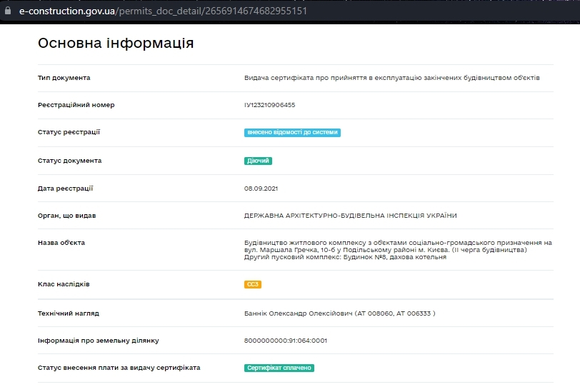The image size is (580, 392).
Task: Click 'Статус внесення плати за видачу сертифіката' label
Action: pos(119,368)
